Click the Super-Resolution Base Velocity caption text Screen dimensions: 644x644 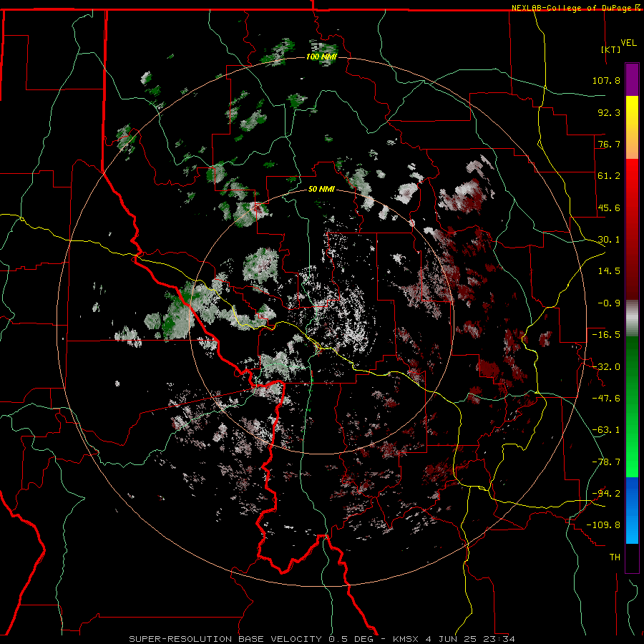[321, 639]
